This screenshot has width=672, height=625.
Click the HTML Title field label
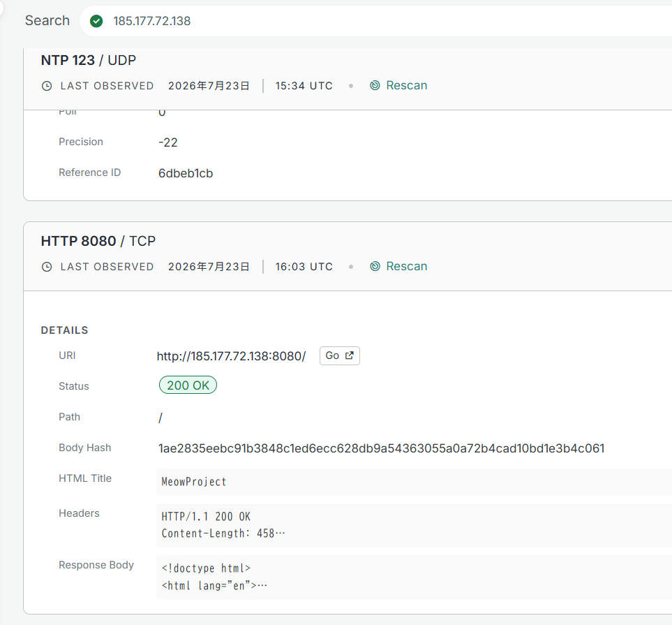85,478
